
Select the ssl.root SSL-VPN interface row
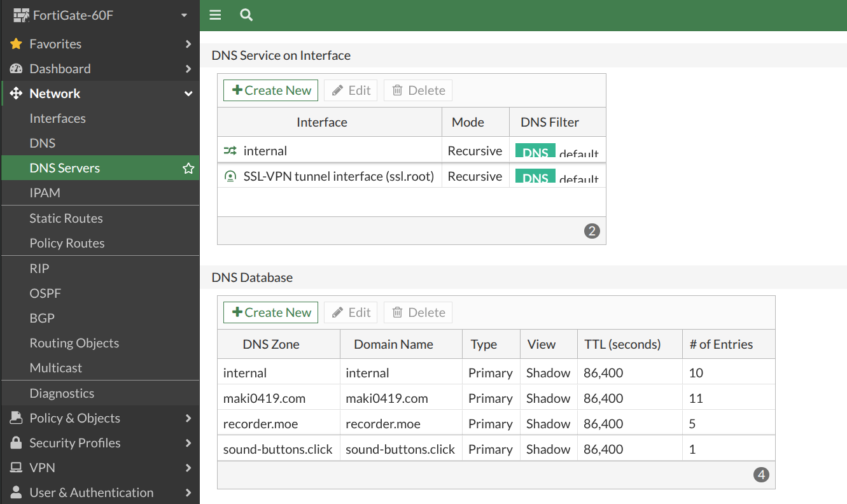[x=338, y=176]
